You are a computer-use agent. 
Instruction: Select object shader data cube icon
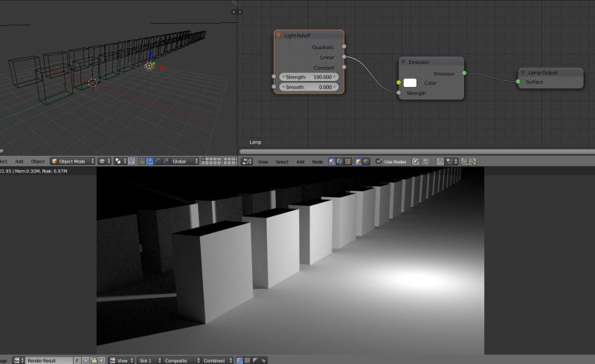click(x=358, y=161)
